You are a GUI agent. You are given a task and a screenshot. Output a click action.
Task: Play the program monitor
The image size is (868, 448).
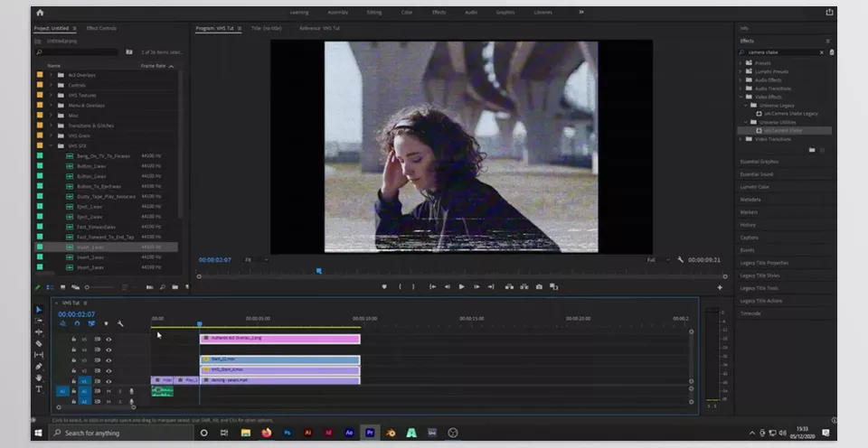[x=462, y=286]
